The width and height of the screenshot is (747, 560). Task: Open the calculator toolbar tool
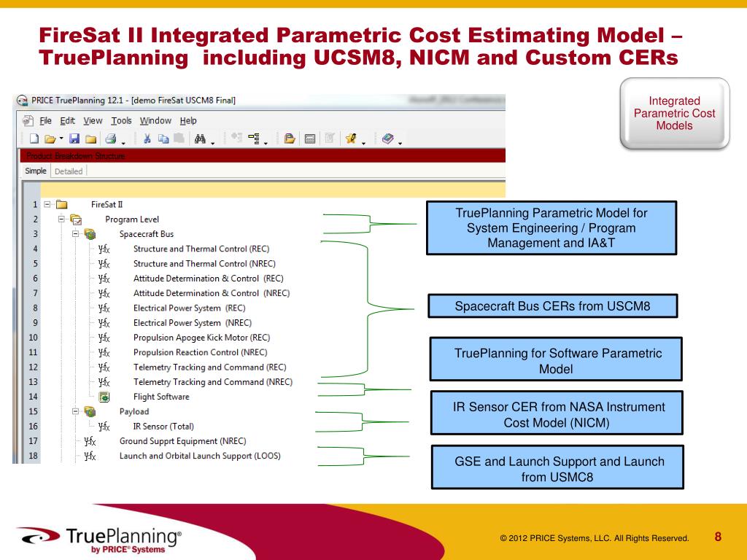click(x=309, y=139)
